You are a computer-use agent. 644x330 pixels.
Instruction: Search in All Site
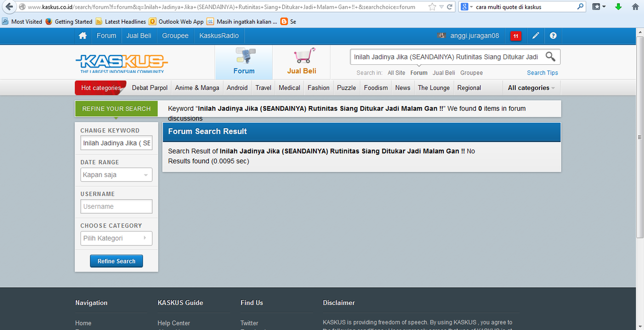pyautogui.click(x=396, y=73)
